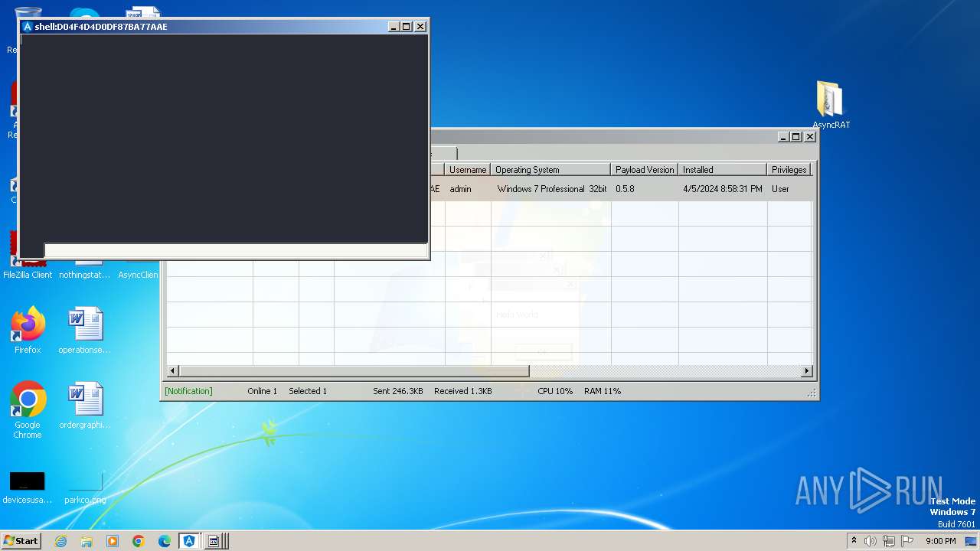Click the horizontal scrollbar thumb in AsyncRAT
Viewport: 980px width, 551px height.
(354, 371)
